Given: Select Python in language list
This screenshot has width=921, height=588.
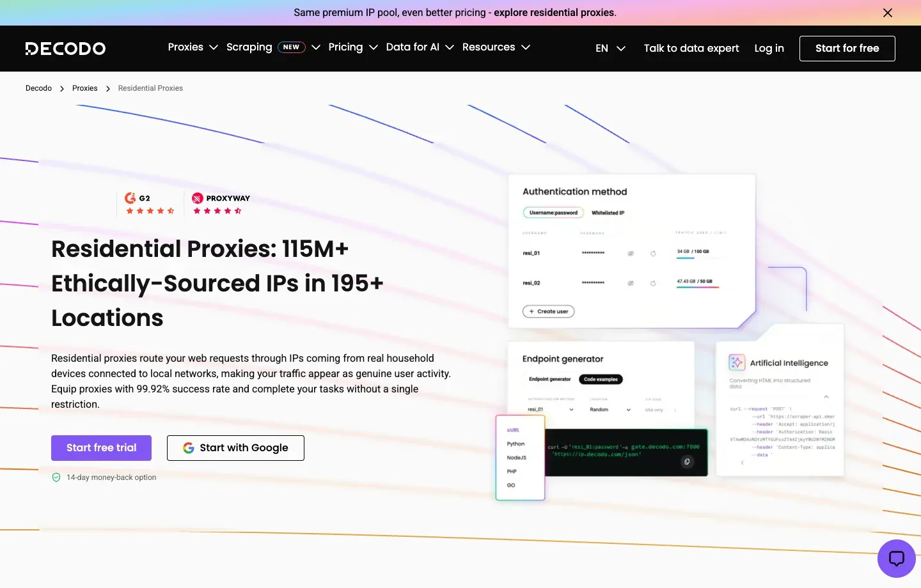Looking at the screenshot, I should (516, 444).
